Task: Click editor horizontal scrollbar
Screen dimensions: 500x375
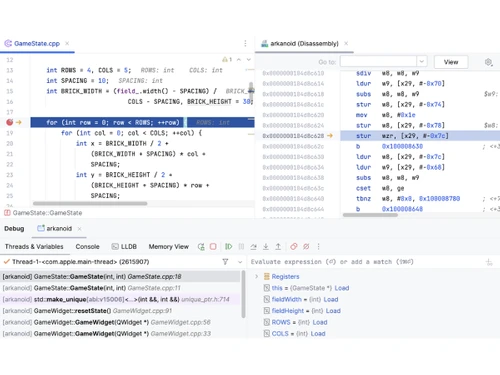Action: point(90,203)
